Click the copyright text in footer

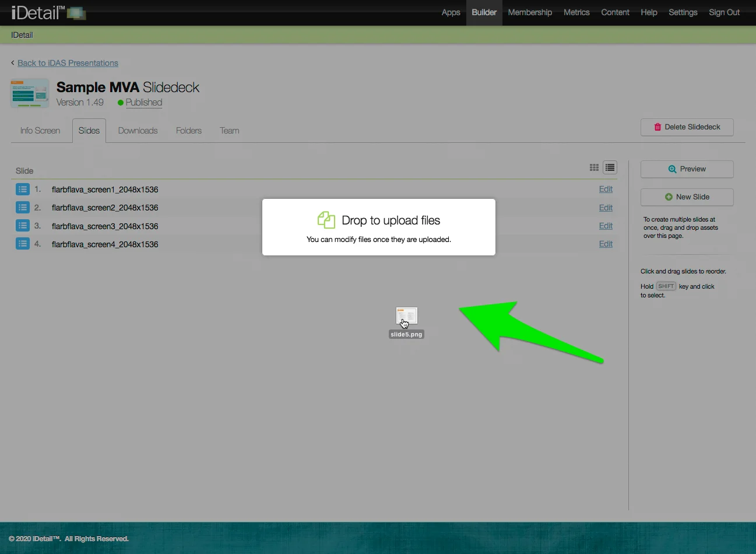pos(69,539)
